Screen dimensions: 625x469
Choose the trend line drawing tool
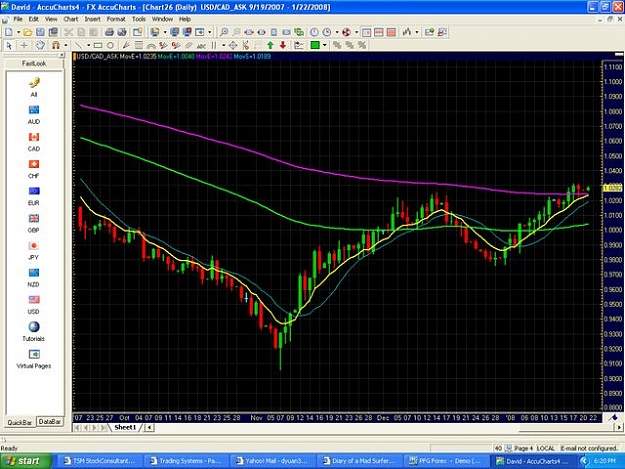coord(78,45)
